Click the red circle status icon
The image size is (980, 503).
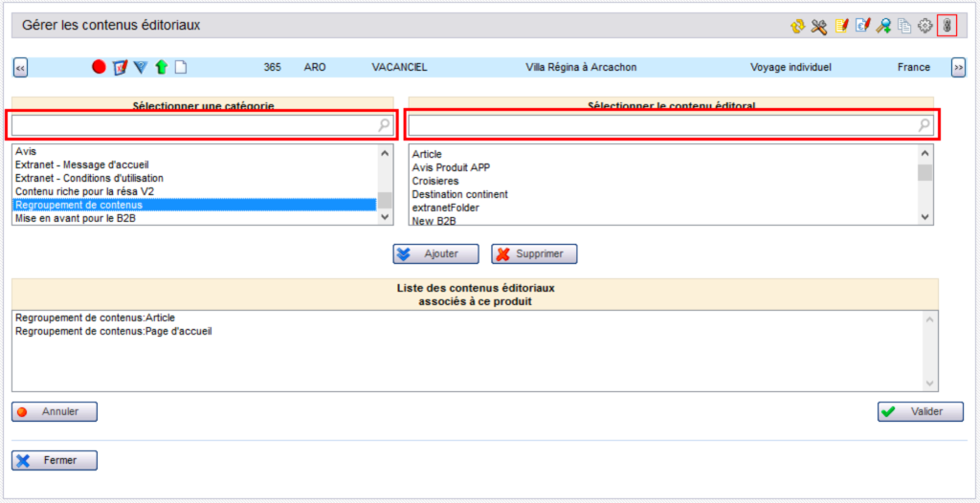point(99,67)
